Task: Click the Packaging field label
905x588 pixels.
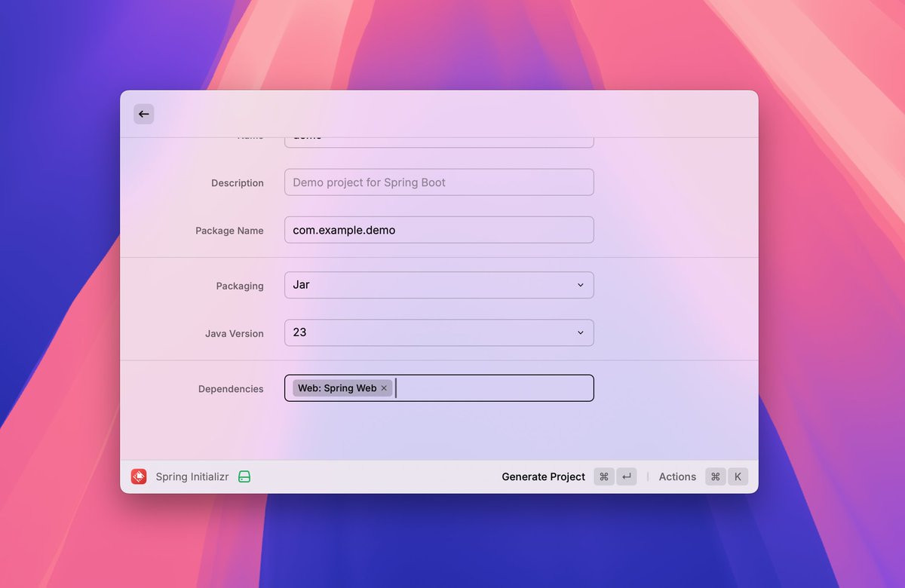Action: pyautogui.click(x=240, y=286)
